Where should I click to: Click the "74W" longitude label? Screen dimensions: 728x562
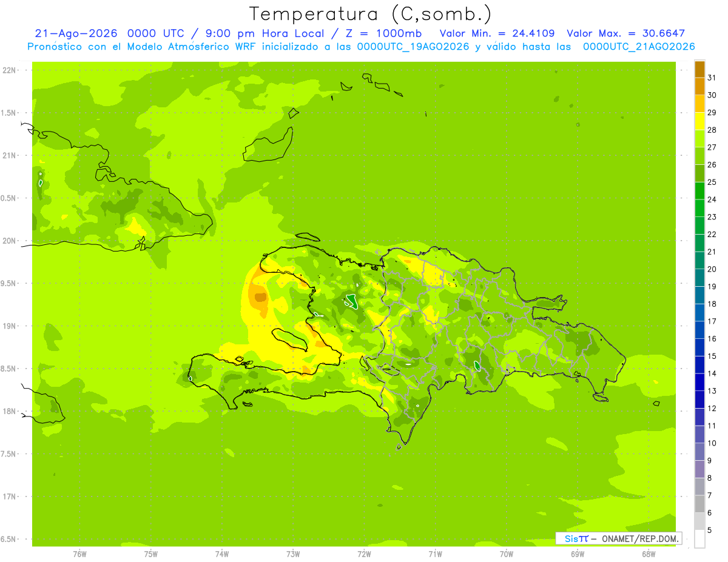221,554
